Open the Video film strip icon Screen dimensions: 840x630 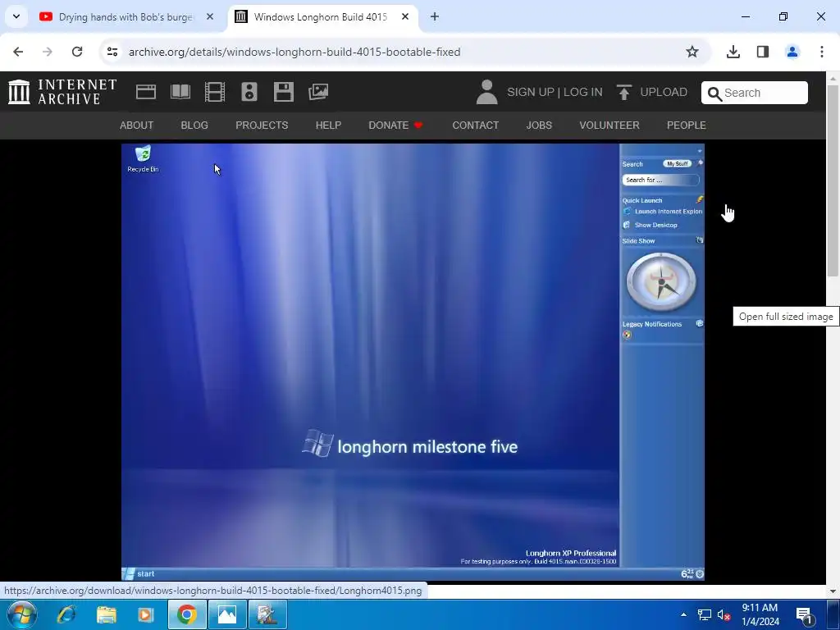coord(215,92)
